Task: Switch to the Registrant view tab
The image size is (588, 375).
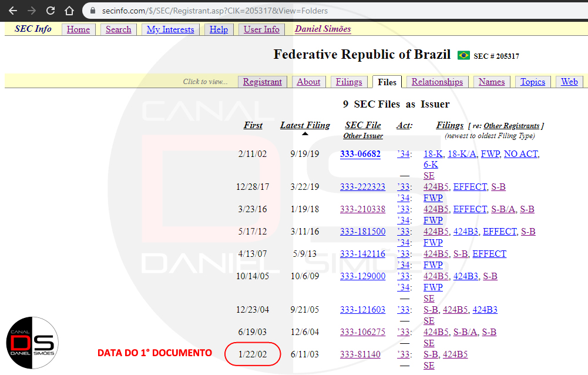Action: click(x=263, y=82)
